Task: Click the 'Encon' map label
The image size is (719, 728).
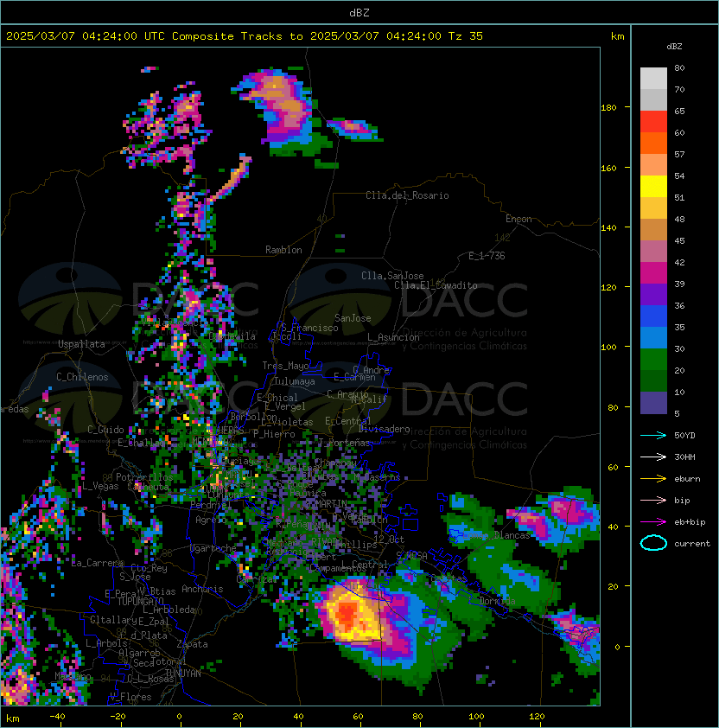Action: coord(519,219)
